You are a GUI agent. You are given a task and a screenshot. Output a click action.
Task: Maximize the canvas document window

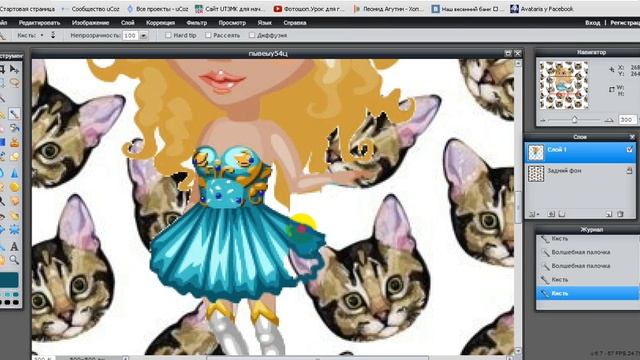click(x=508, y=53)
